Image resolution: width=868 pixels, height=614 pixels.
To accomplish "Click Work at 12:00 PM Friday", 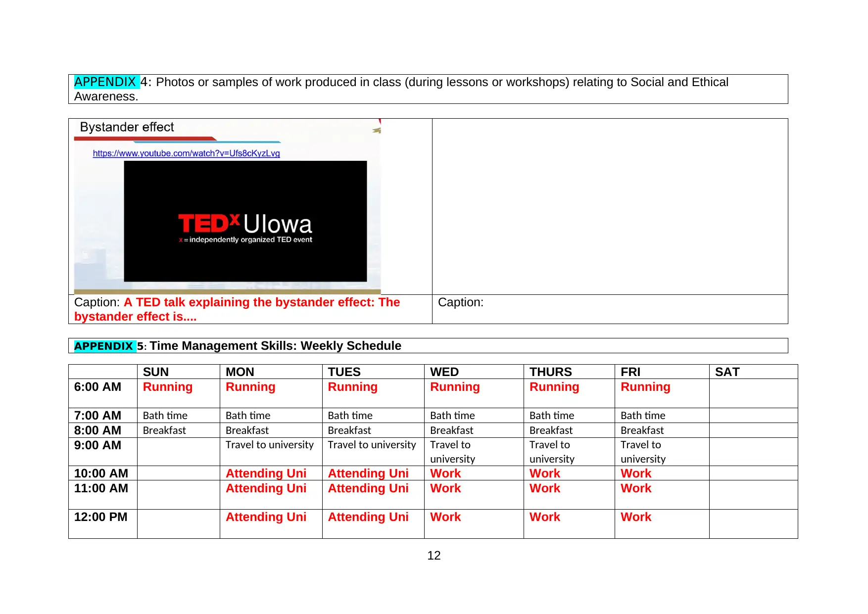I will (x=636, y=517).
